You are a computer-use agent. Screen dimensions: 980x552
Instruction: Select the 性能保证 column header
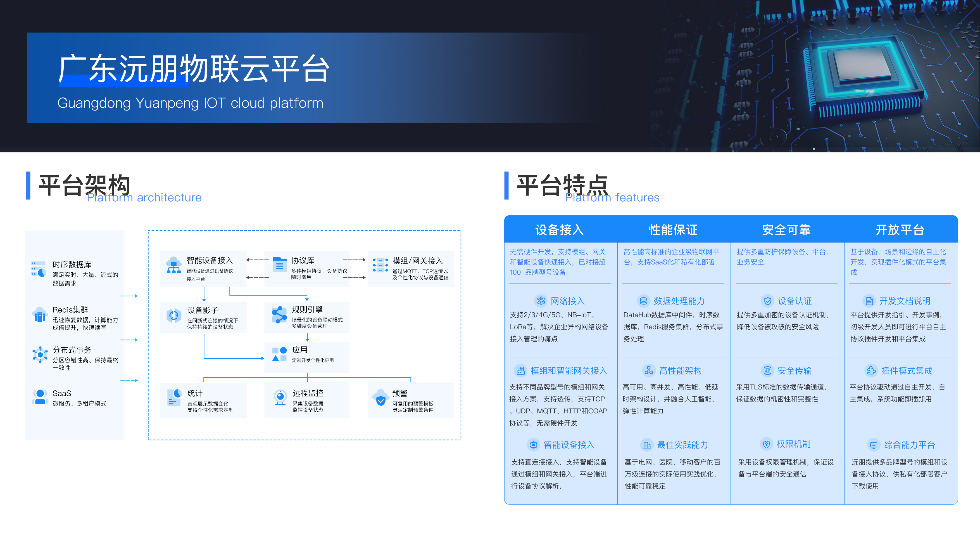pos(673,230)
